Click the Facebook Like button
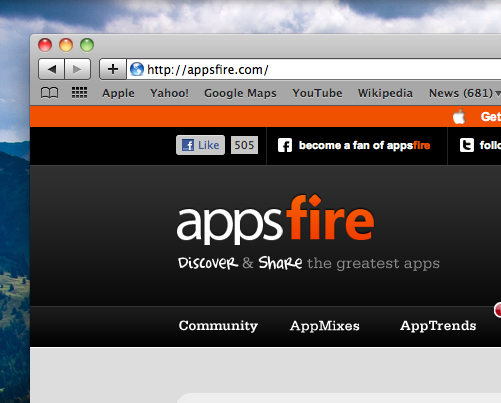The image size is (501, 403). tap(200, 145)
